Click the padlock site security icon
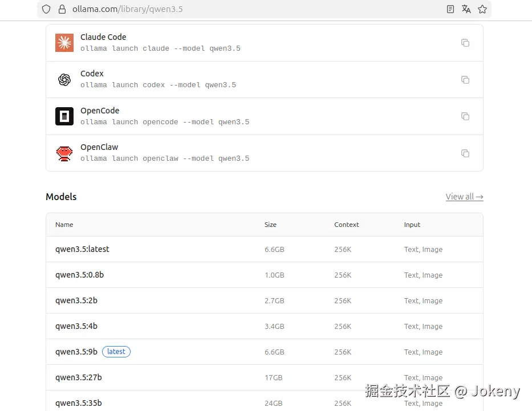532x411 pixels. click(x=62, y=9)
